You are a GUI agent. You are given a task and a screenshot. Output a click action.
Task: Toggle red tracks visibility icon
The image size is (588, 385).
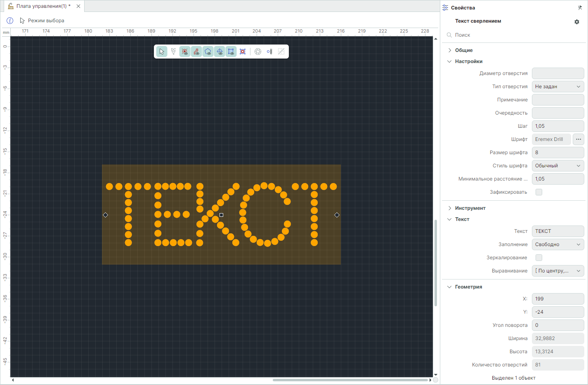[x=196, y=52]
